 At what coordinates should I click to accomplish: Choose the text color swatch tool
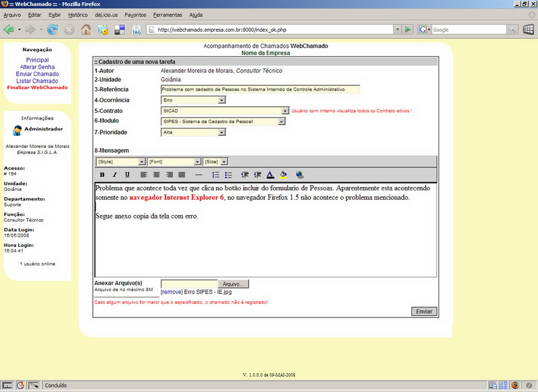tap(270, 175)
